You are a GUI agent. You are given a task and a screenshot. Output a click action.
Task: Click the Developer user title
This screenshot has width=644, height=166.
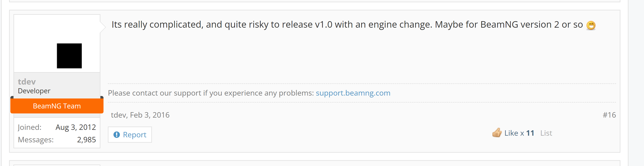coord(34,91)
